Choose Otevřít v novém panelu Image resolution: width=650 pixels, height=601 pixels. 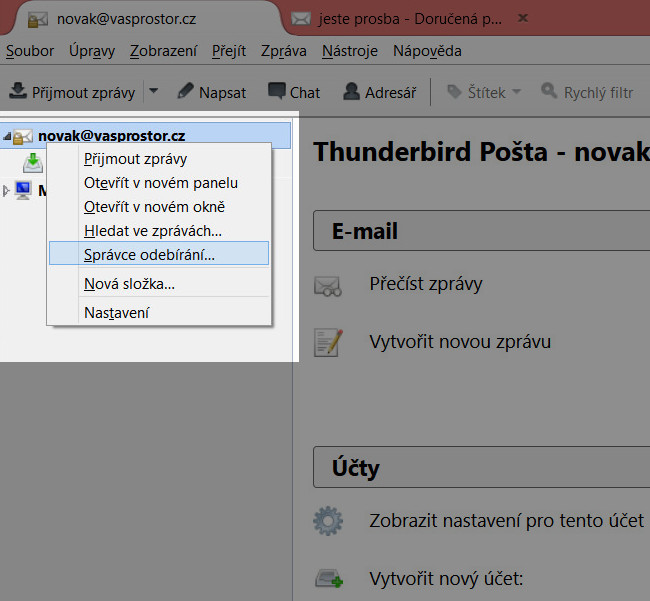(x=159, y=183)
